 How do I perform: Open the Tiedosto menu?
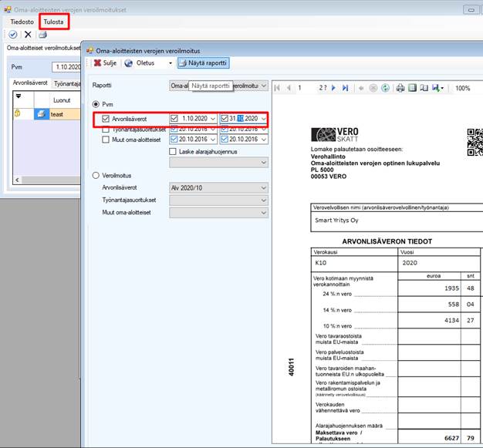coord(22,22)
